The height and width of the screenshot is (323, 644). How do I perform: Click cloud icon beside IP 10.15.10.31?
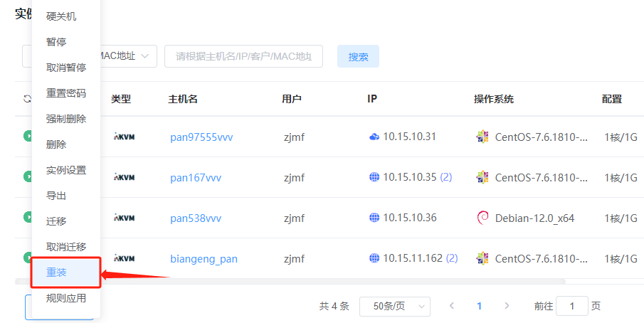point(374,137)
